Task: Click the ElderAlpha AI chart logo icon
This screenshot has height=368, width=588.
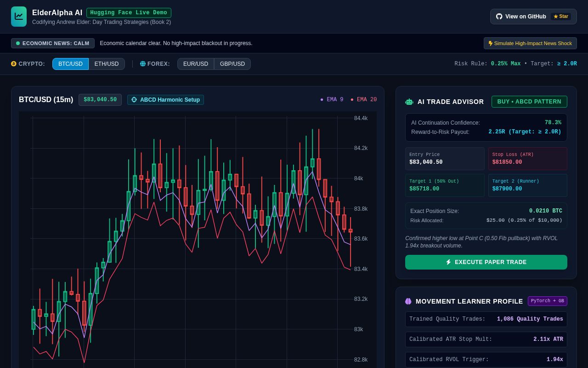Action: [x=19, y=17]
